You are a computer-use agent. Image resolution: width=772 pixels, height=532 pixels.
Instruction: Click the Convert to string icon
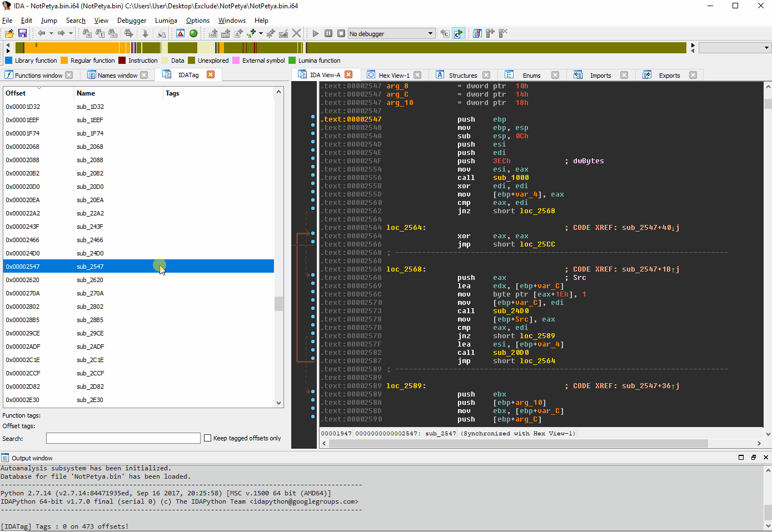pyautogui.click(x=238, y=33)
